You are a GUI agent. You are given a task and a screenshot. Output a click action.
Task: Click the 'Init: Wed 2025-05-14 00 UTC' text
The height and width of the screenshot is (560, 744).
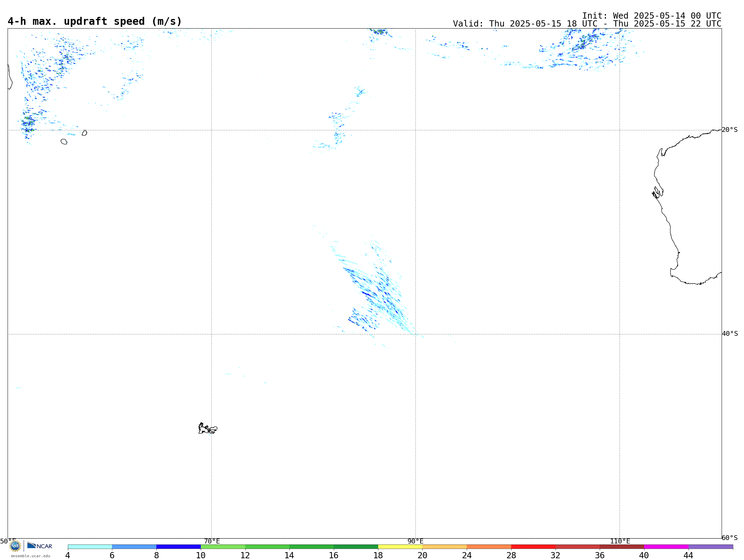point(652,16)
